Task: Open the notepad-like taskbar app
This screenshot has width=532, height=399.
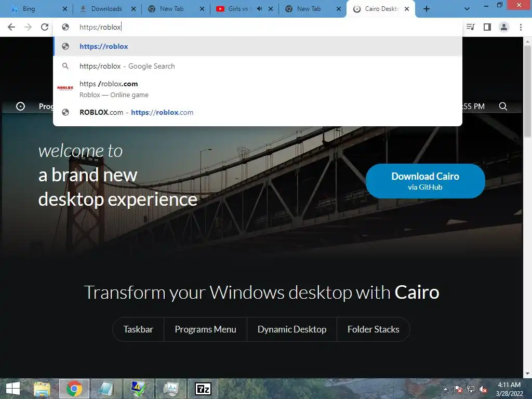Action: [106, 389]
